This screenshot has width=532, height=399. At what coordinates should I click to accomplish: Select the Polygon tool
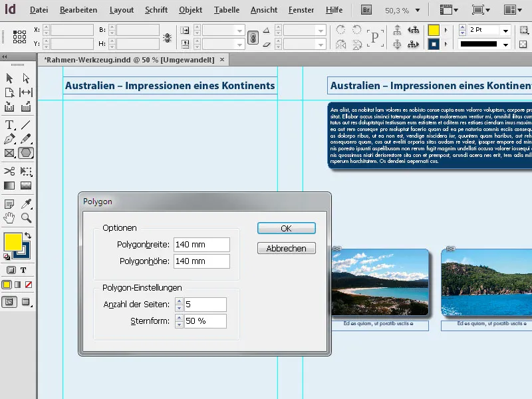[26, 153]
